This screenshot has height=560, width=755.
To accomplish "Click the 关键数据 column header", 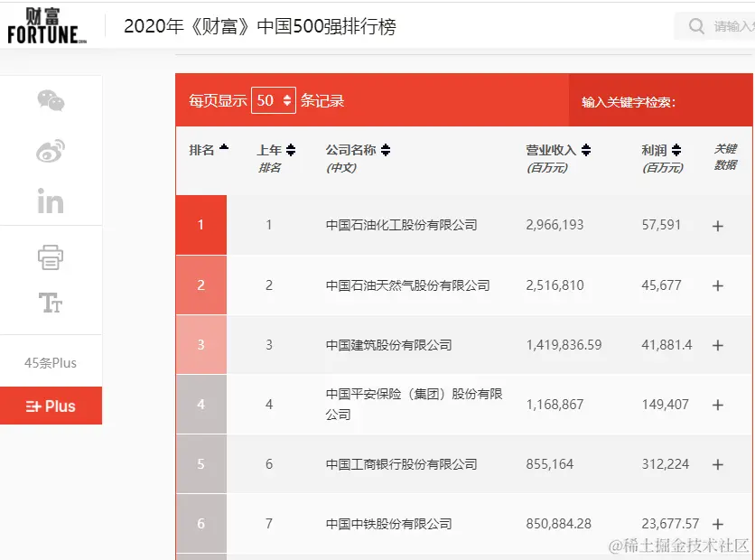I will pos(725,156).
